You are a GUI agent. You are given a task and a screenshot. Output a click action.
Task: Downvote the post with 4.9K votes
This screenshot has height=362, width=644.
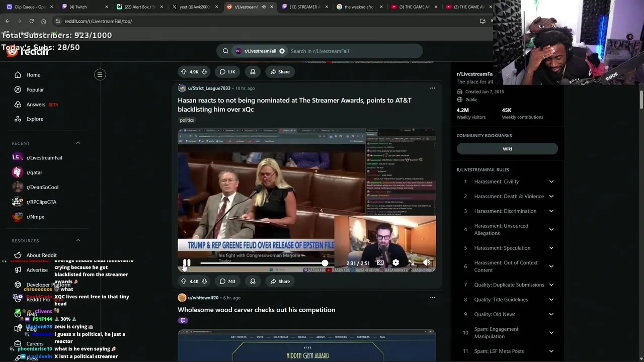(x=204, y=72)
